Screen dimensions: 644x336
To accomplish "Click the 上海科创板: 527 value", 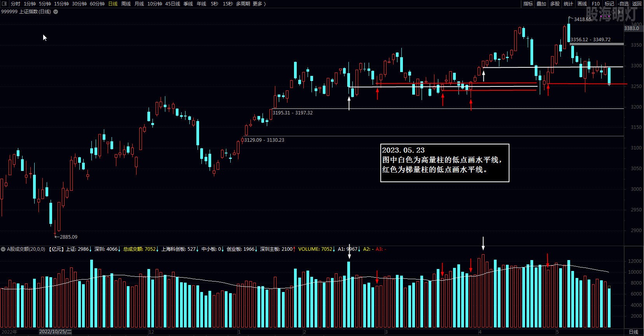I will pos(178,249).
